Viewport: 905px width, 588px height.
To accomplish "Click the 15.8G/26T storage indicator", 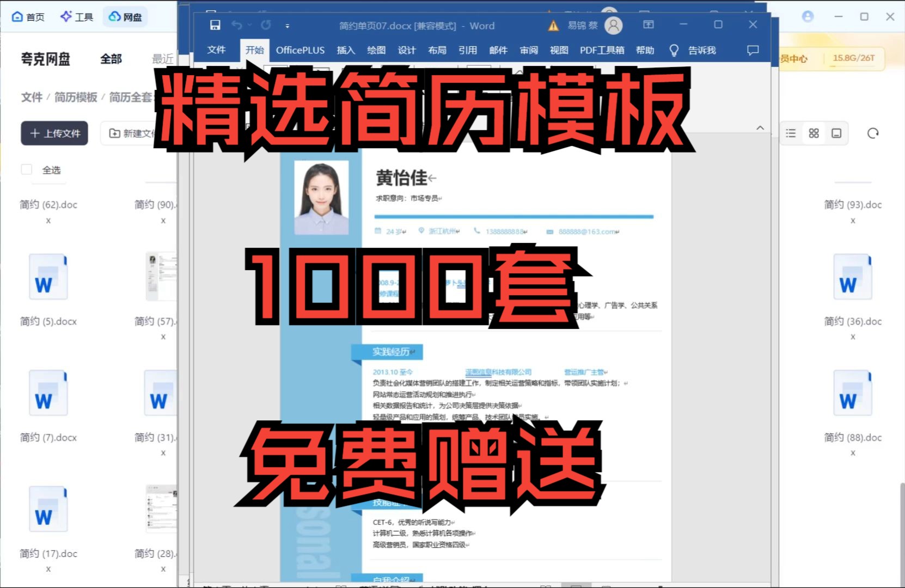I will (853, 58).
